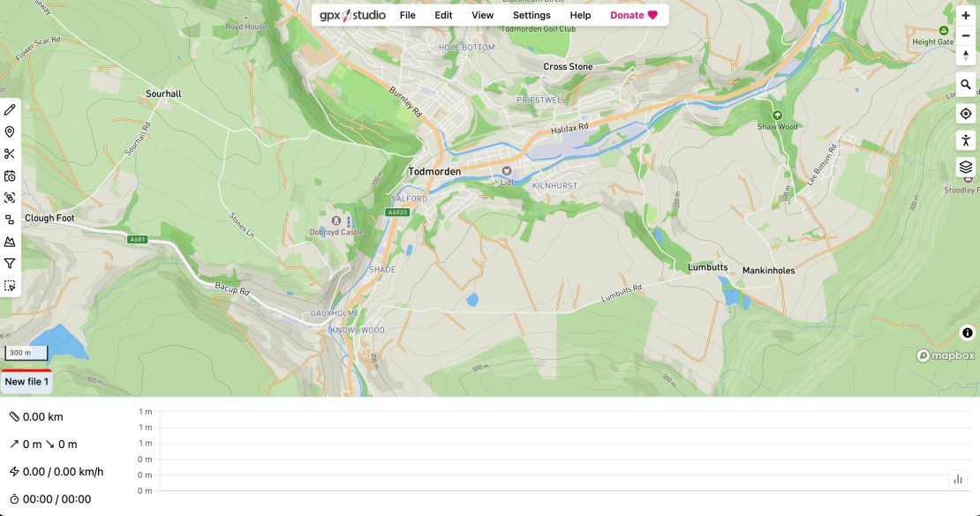
Task: Open the funnel filter tool
Action: pyautogui.click(x=10, y=263)
